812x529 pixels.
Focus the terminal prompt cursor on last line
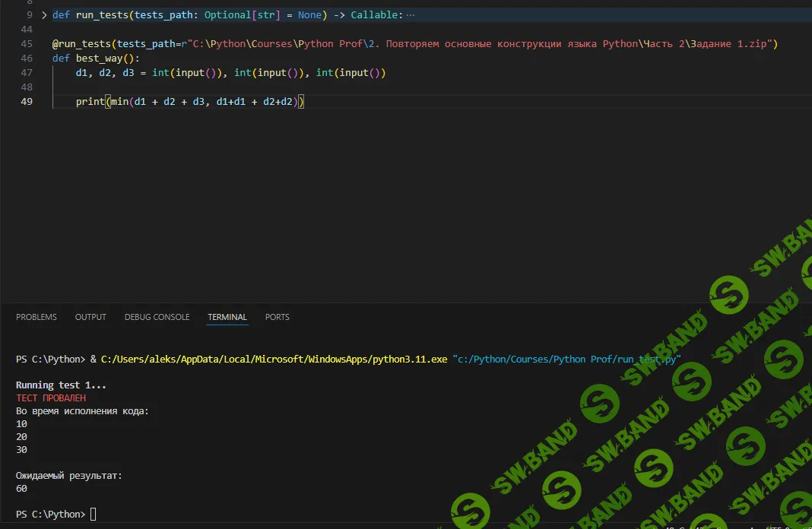pos(94,515)
